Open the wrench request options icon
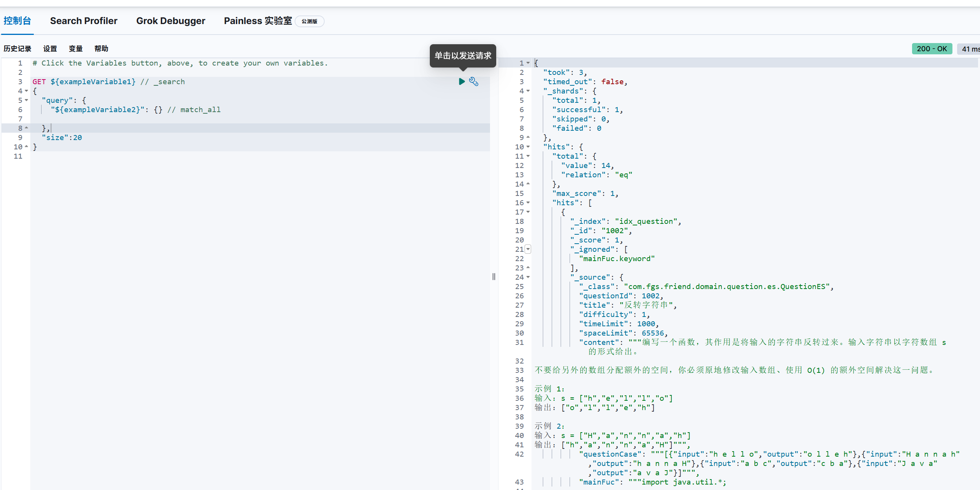980x490 pixels. point(474,81)
